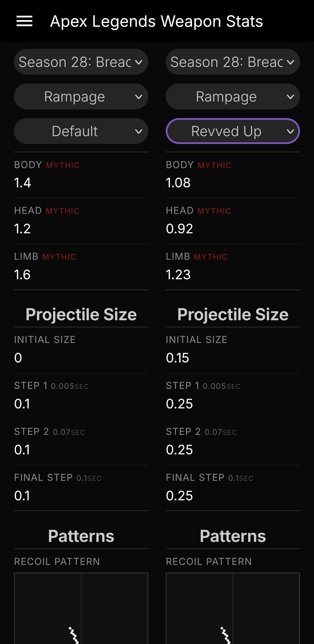Screen dimensions: 314x644
Task: Click the Apex Legends Weapon Stats title
Action: click(156, 21)
